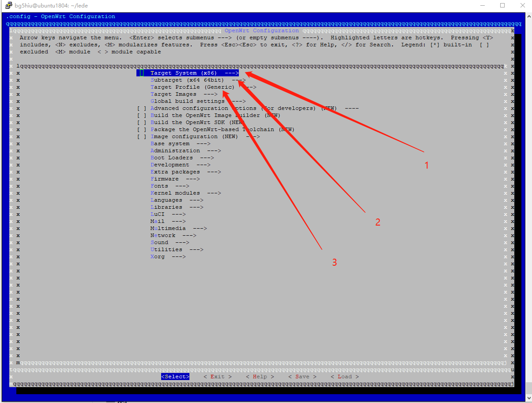This screenshot has height=403, width=532.
Task: Toggle Build the OpenWrt Image Builder checkbox
Action: [142, 116]
